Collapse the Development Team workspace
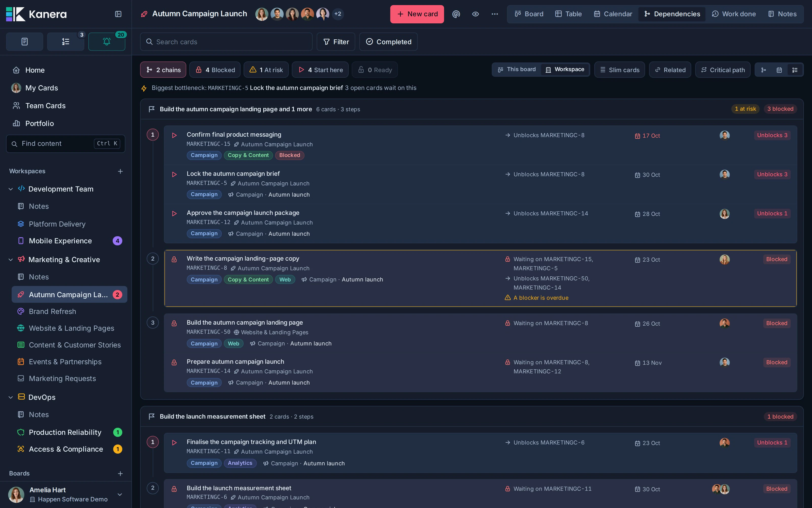The height and width of the screenshot is (508, 812). pos(11,189)
